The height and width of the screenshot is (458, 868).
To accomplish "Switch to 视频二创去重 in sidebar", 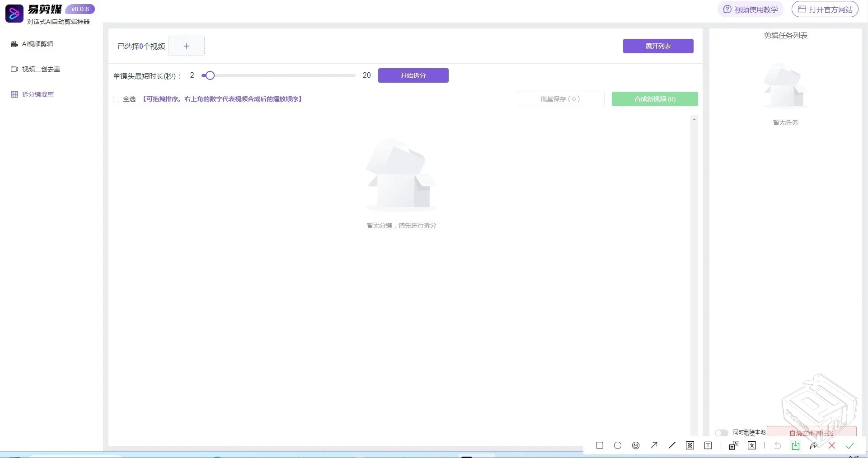I will pos(41,69).
